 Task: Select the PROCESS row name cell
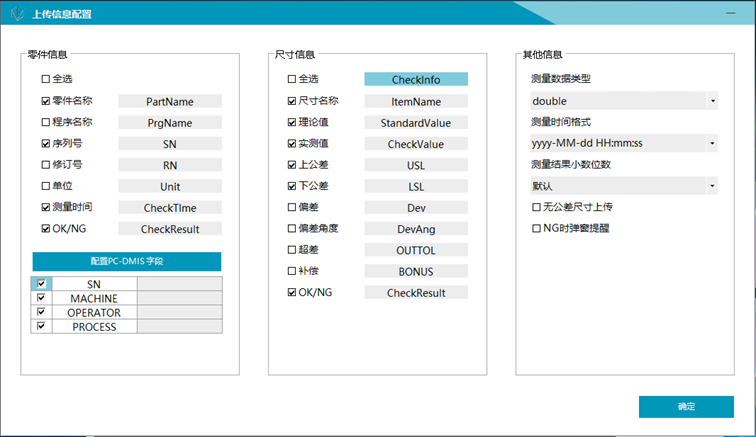[x=94, y=327]
